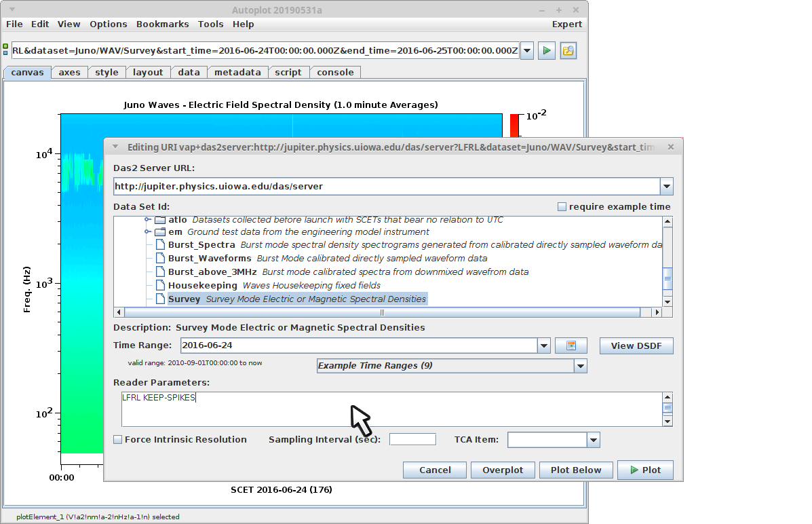Open the calendar time range picker icon
This screenshot has width=812, height=524.
click(571, 345)
